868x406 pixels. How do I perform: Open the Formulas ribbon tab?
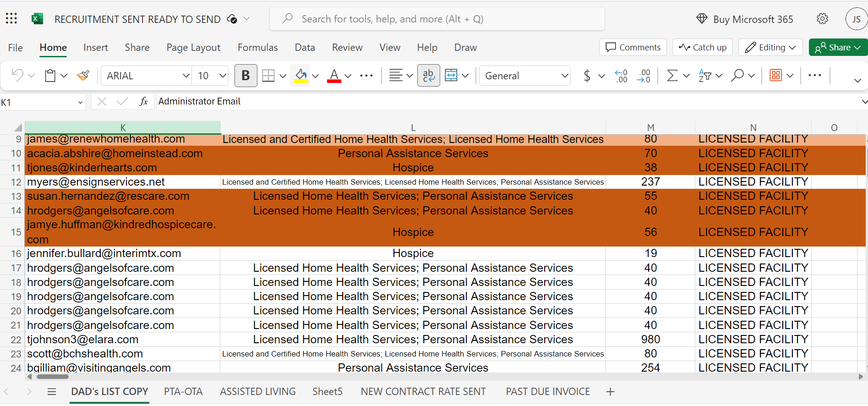257,48
